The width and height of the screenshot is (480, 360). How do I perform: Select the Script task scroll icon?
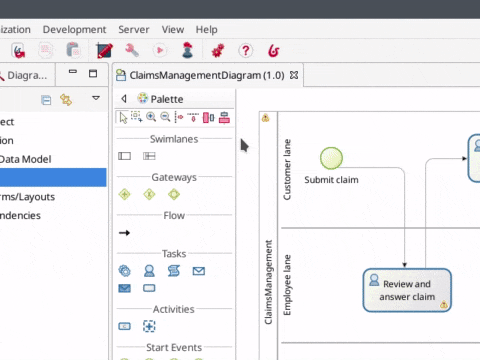click(174, 271)
